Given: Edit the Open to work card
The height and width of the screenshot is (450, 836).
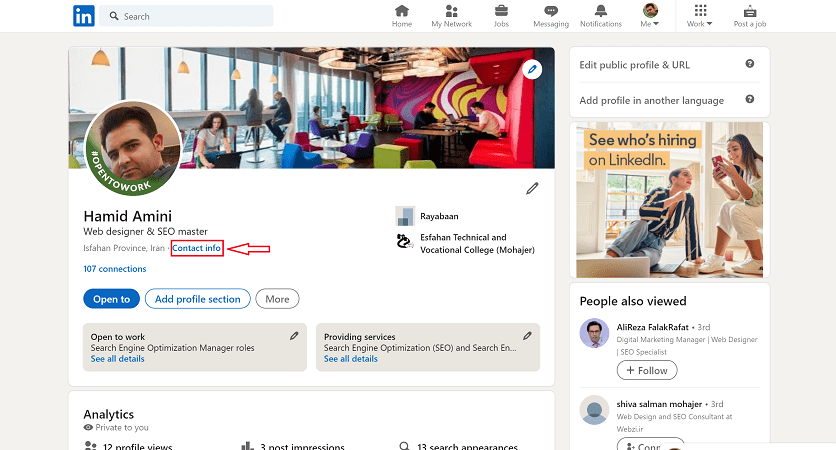Looking at the screenshot, I should 294,336.
